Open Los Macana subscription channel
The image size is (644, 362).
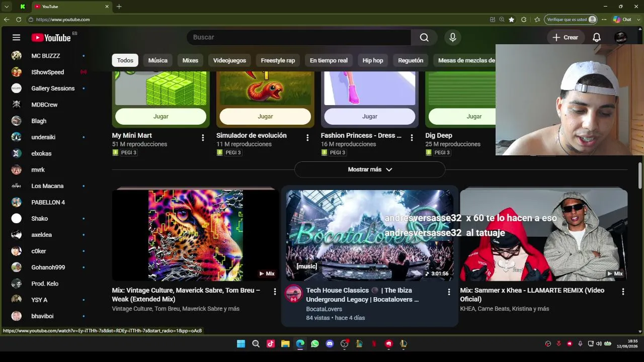click(48, 186)
